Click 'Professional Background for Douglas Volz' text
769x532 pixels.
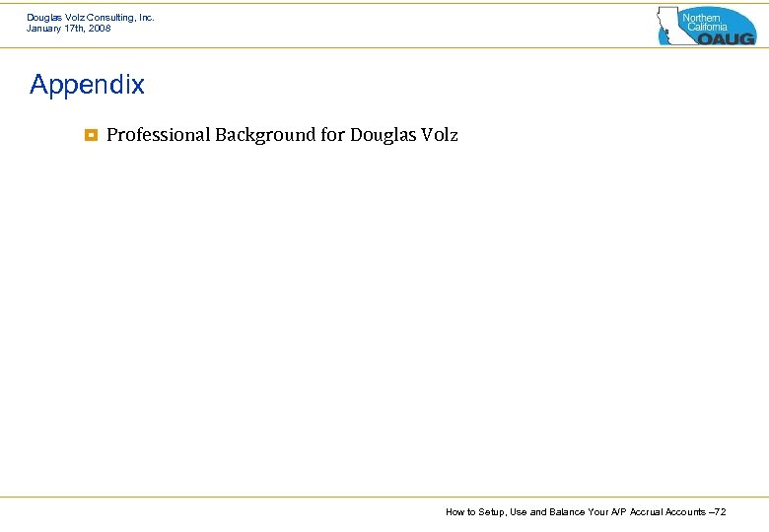(x=282, y=135)
